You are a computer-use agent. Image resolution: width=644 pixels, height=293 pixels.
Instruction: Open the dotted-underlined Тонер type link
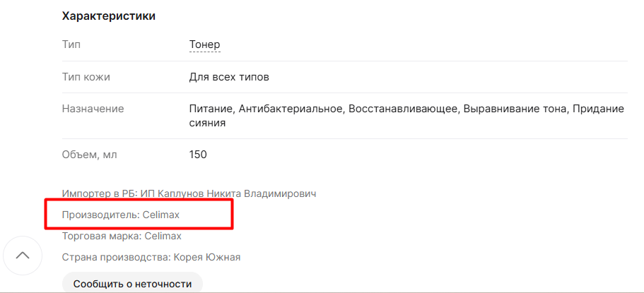(x=204, y=44)
